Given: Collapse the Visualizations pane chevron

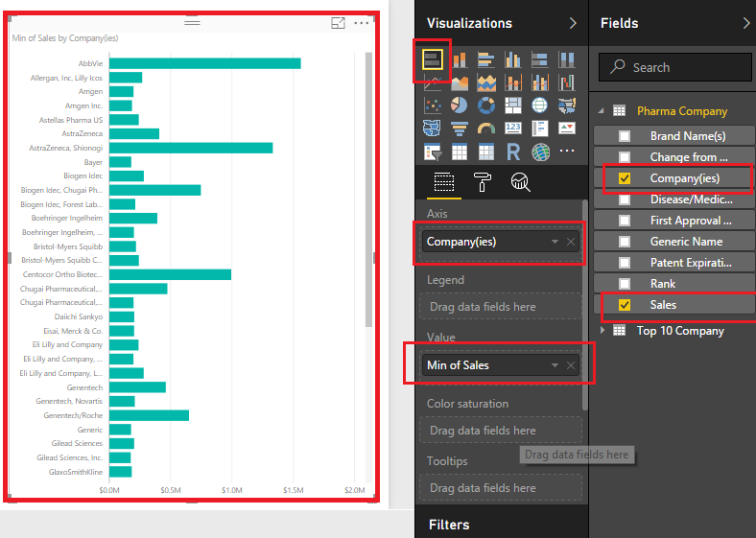Looking at the screenshot, I should click(573, 23).
